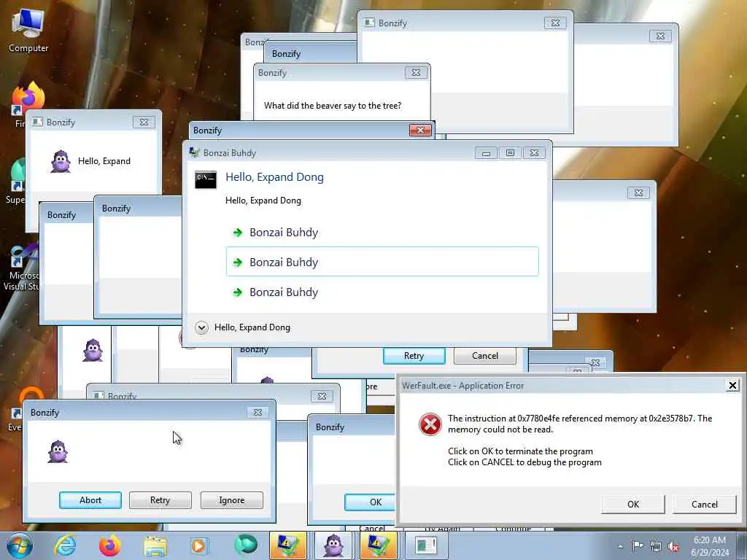Open the Firefox desktop shortcut
Image resolution: width=747 pixels, height=560 pixels.
tap(27, 104)
